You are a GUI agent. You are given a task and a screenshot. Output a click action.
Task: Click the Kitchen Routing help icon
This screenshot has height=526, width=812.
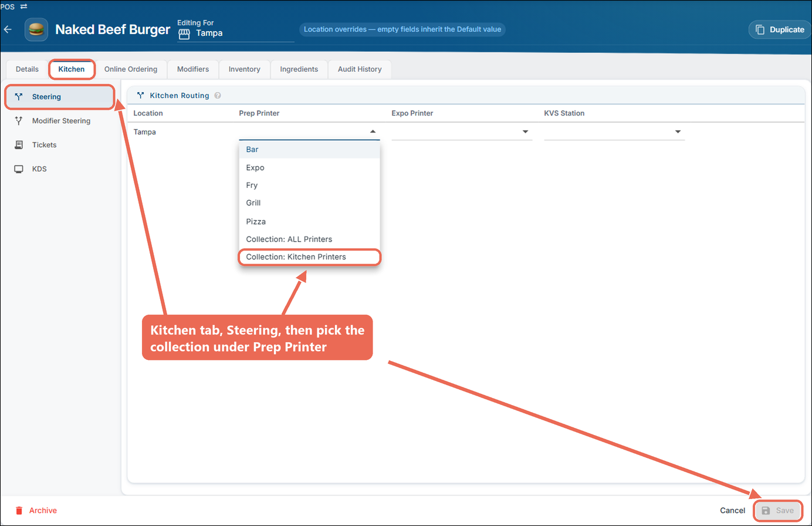[218, 96]
